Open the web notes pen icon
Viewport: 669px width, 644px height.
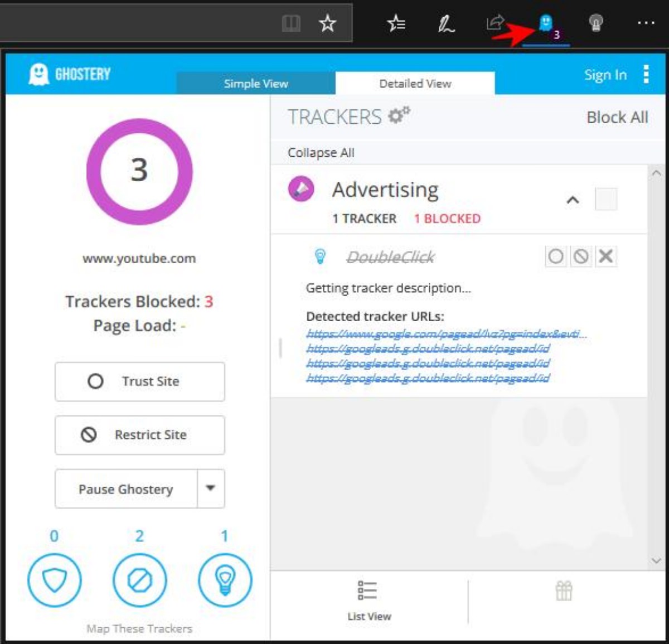(x=446, y=23)
